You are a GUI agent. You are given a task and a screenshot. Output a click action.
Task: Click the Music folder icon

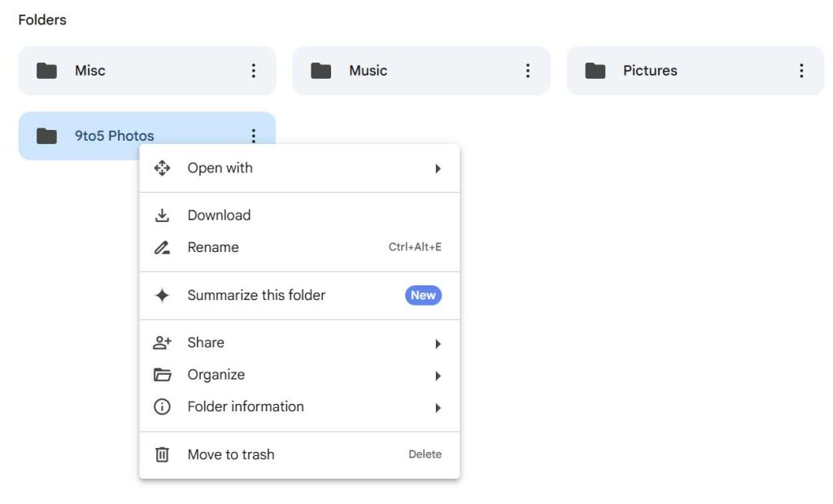(321, 71)
